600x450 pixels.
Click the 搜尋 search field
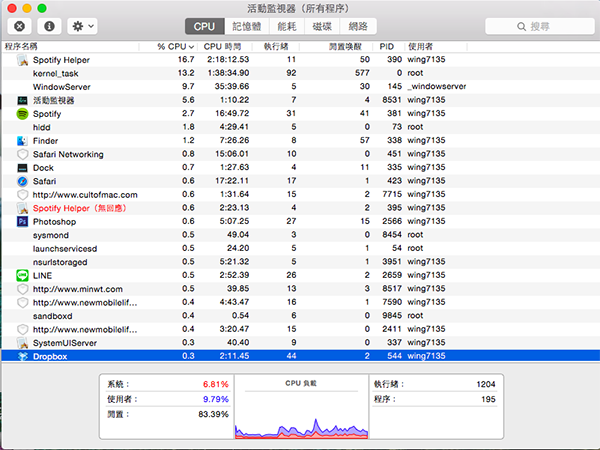[540, 26]
